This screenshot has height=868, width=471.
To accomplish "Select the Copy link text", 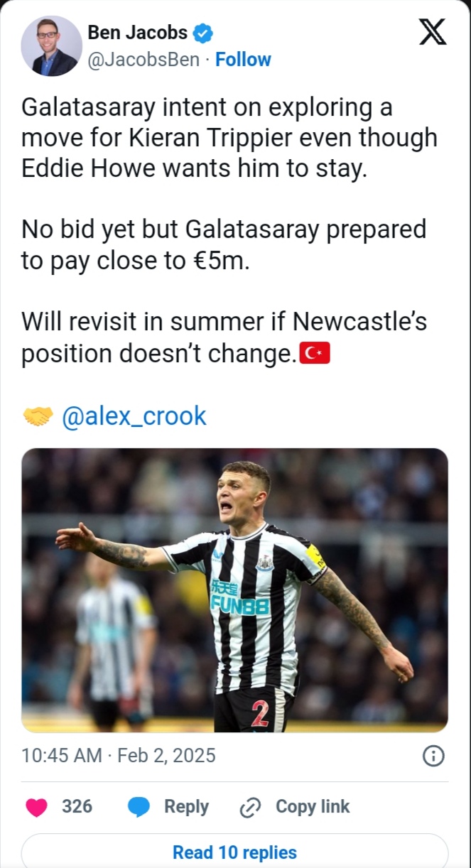I will [x=313, y=807].
